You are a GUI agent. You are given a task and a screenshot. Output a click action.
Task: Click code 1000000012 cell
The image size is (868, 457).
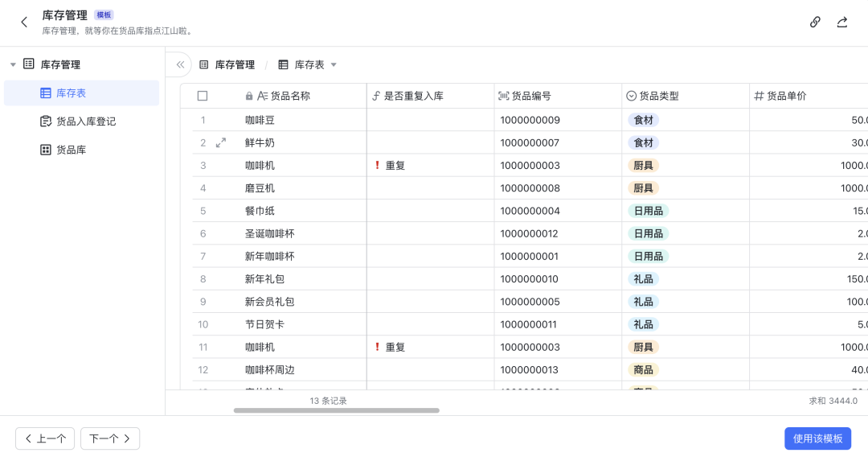(x=558, y=234)
